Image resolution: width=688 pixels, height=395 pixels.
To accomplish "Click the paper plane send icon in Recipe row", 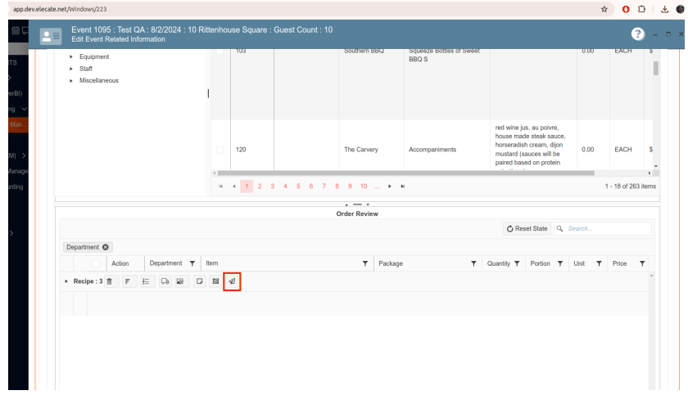I will click(x=232, y=281).
